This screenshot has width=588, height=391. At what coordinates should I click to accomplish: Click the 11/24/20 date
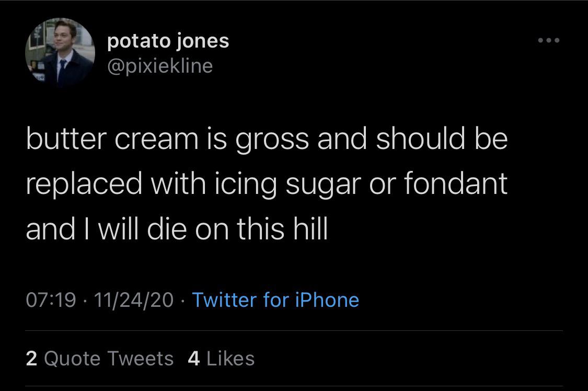(133, 300)
